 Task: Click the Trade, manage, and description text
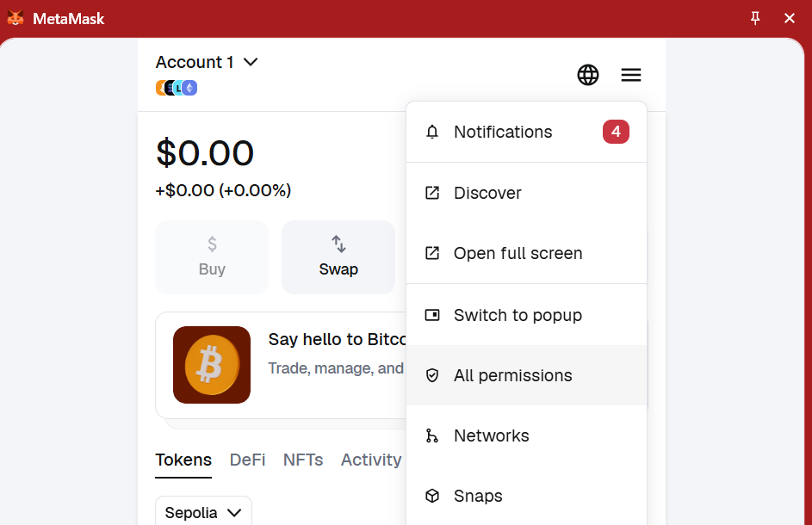[x=336, y=368]
